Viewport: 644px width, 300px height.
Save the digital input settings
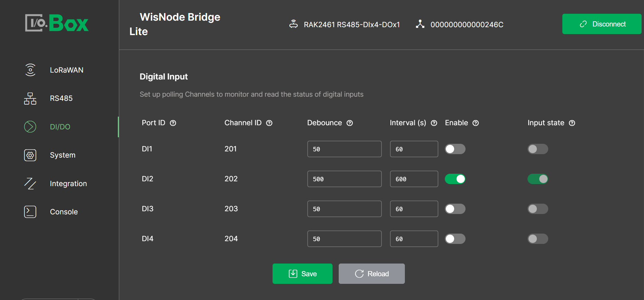coord(302,274)
